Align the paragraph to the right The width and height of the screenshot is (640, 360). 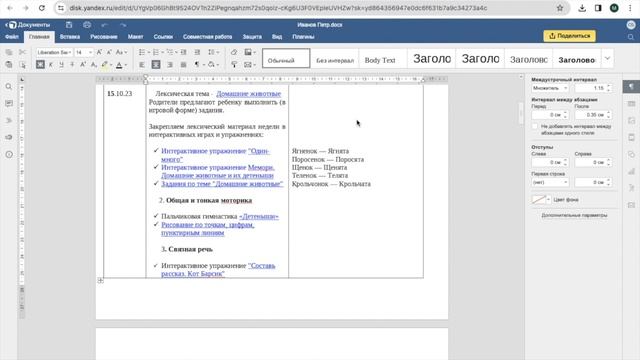pos(170,64)
